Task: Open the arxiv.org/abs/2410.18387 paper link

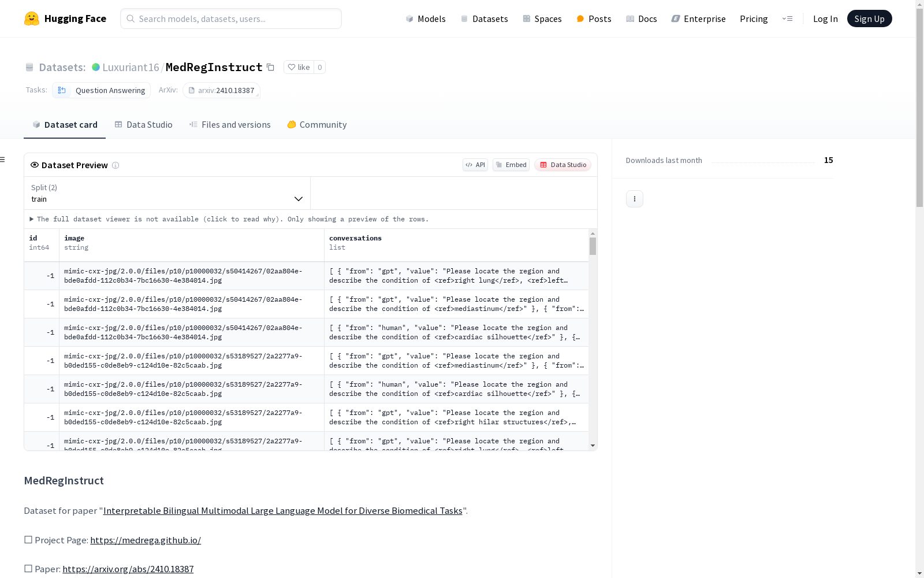Action: pos(128,569)
